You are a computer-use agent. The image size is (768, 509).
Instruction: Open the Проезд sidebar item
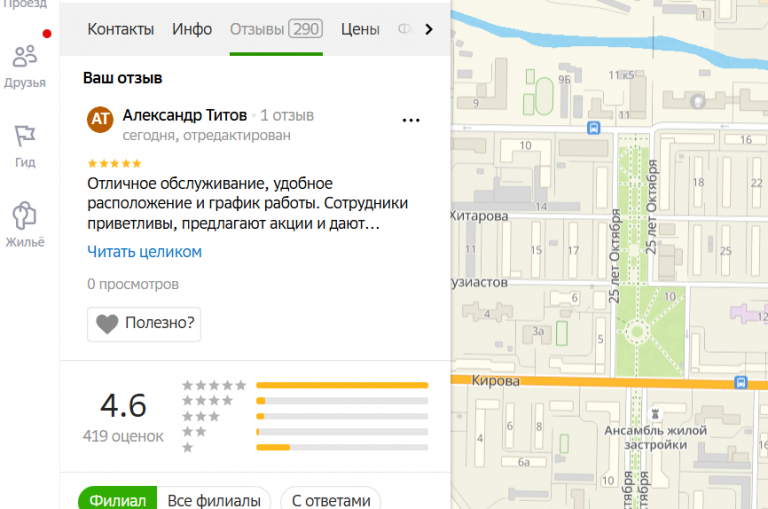24,4
